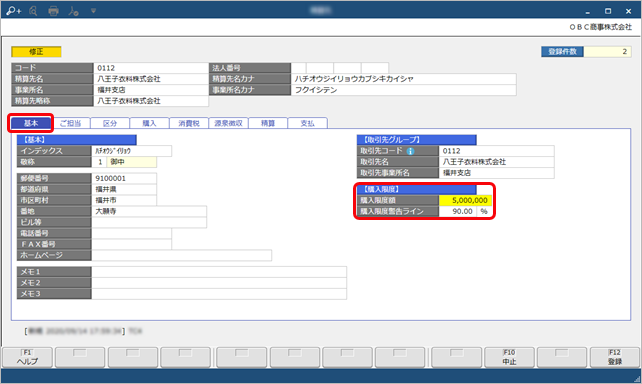Click the メモ３ input field
The width and height of the screenshot is (642, 384).
[x=219, y=294]
